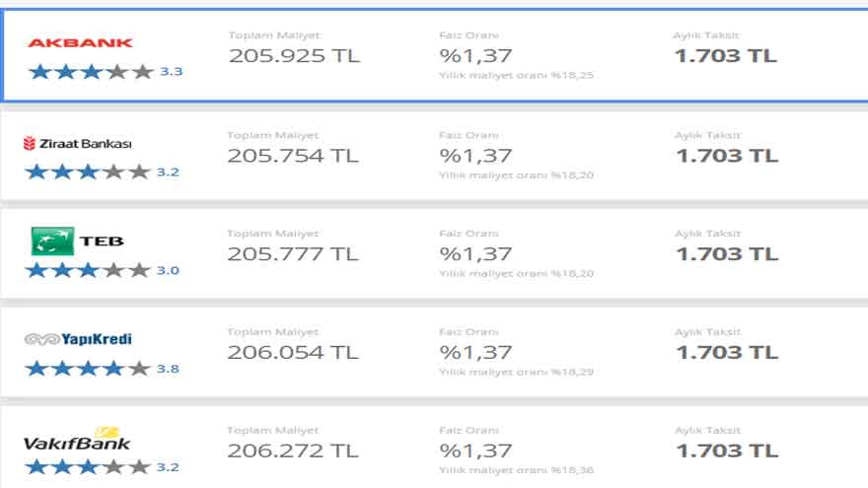Select TEB total cost 205.777 TL

coord(293,254)
